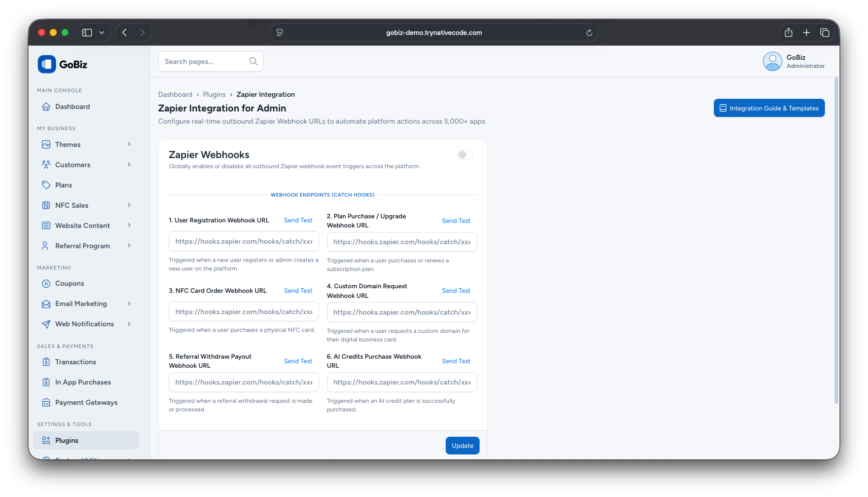Click the NFC Card Order Webhook URL field
This screenshot has height=497, width=868.
point(244,312)
